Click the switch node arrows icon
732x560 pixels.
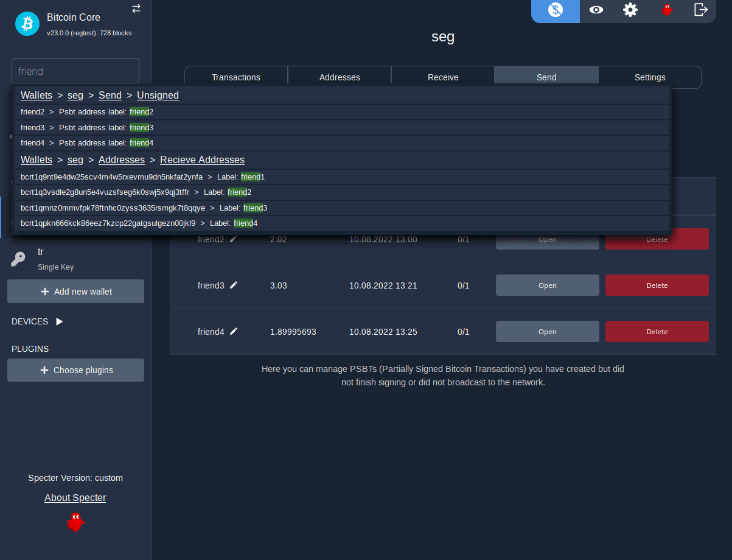click(136, 9)
